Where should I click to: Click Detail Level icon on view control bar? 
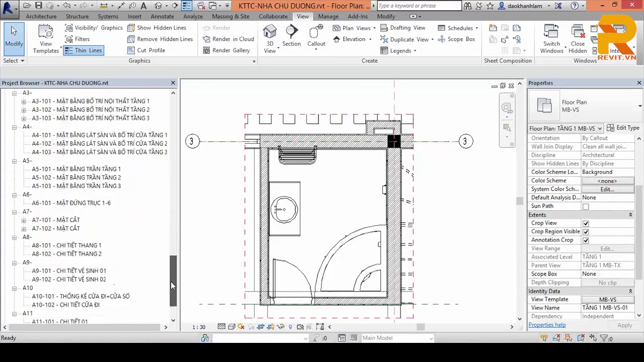point(221,327)
